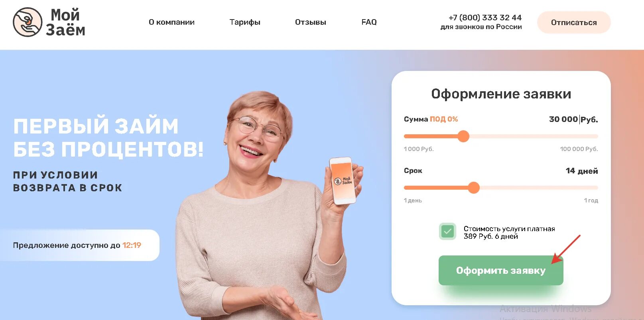This screenshot has height=320, width=644.
Task: Click the 30 000 amount input field
Action: (x=563, y=119)
